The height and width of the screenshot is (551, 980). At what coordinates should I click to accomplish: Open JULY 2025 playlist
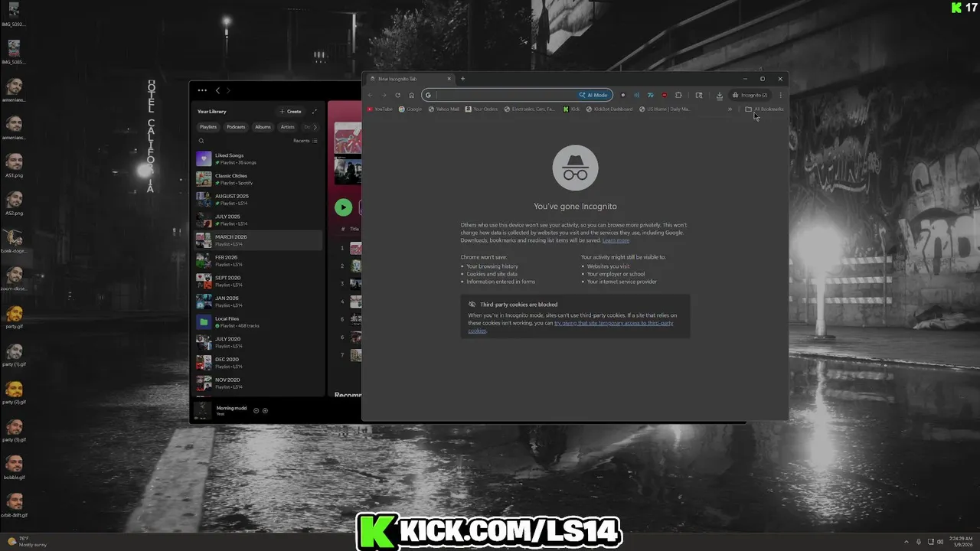(x=259, y=220)
